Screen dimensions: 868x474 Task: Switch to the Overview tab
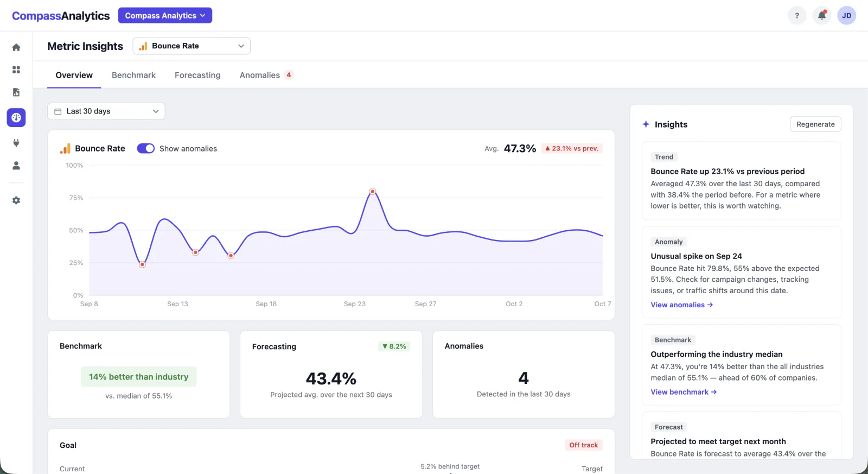pyautogui.click(x=74, y=75)
